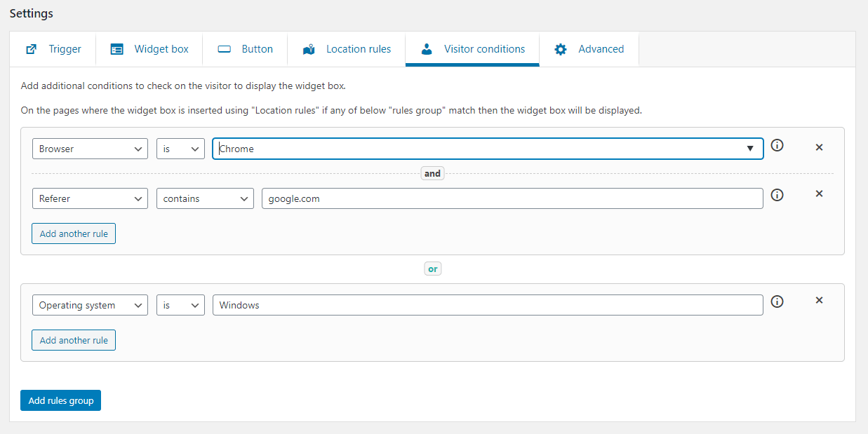
Task: Open the Button tab
Action: pyautogui.click(x=245, y=49)
